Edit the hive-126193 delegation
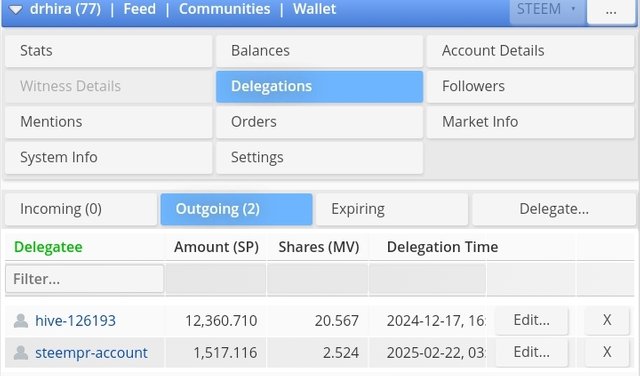 531,320
